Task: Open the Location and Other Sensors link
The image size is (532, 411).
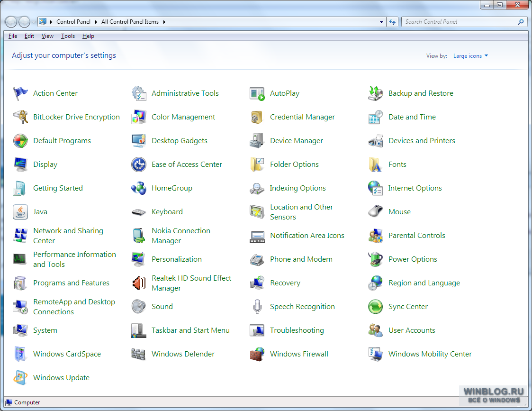Action: 302,212
